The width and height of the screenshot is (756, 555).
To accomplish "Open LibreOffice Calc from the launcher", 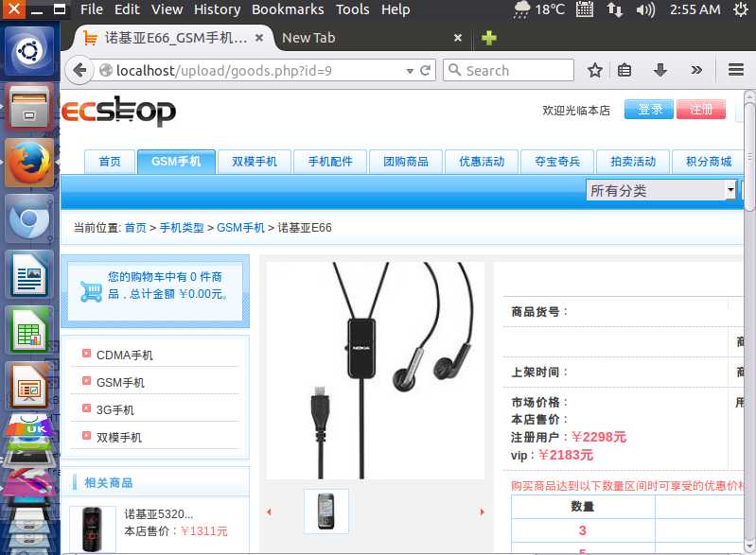I will 29,331.
